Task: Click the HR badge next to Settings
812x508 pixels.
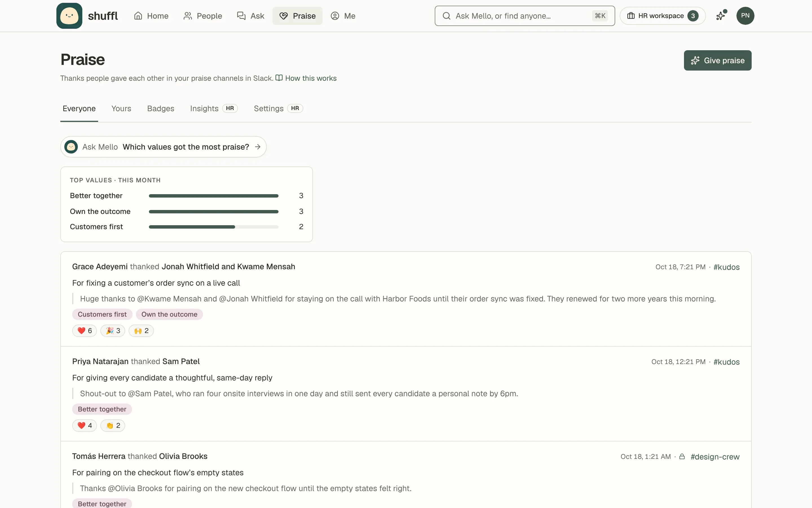Action: (295, 108)
